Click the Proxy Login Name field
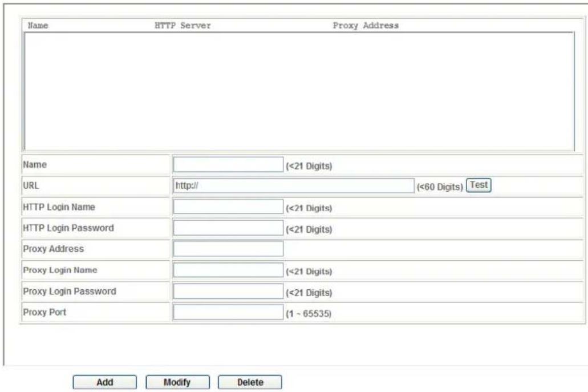Viewport: 588px width, 392px height. 228,270
